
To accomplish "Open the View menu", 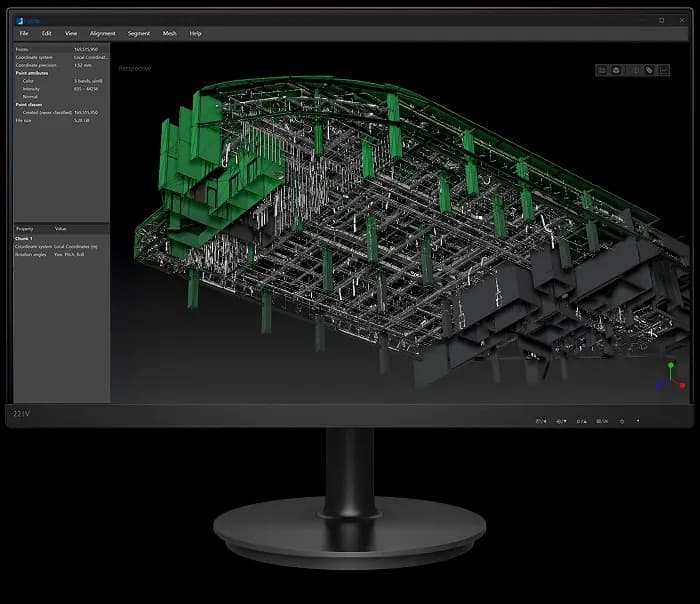I will click(71, 33).
